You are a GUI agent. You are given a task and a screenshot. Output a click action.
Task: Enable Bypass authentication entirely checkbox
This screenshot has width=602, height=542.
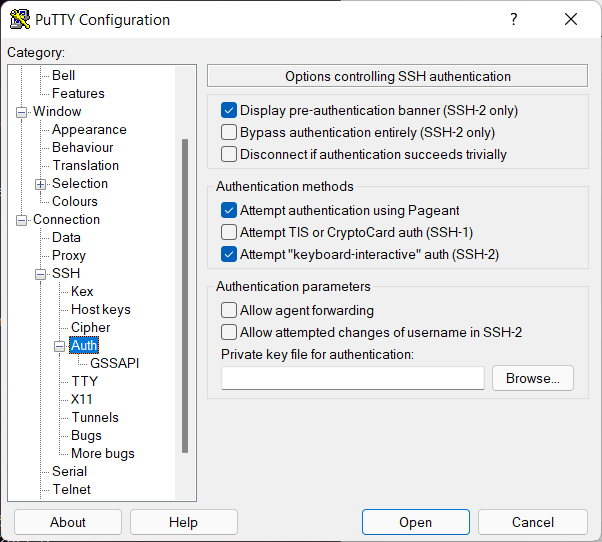(x=229, y=132)
